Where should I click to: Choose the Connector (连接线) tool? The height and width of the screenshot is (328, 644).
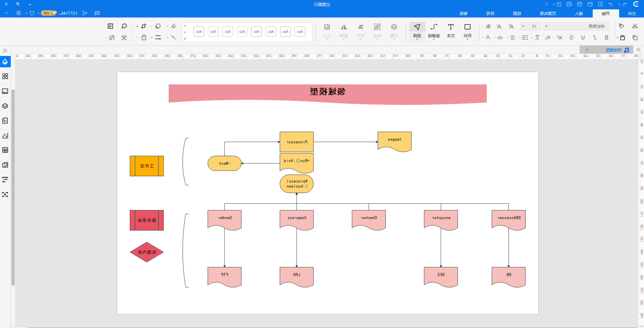[434, 31]
